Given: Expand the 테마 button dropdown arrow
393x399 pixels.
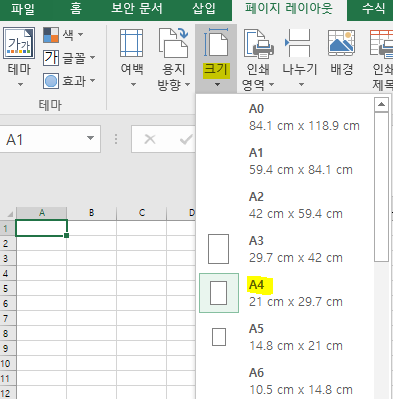Looking at the screenshot, I should (20, 85).
